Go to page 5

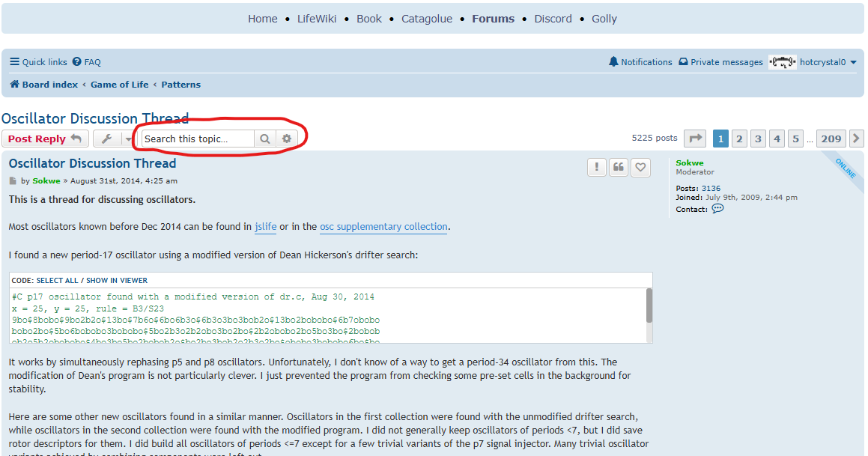[796, 139]
